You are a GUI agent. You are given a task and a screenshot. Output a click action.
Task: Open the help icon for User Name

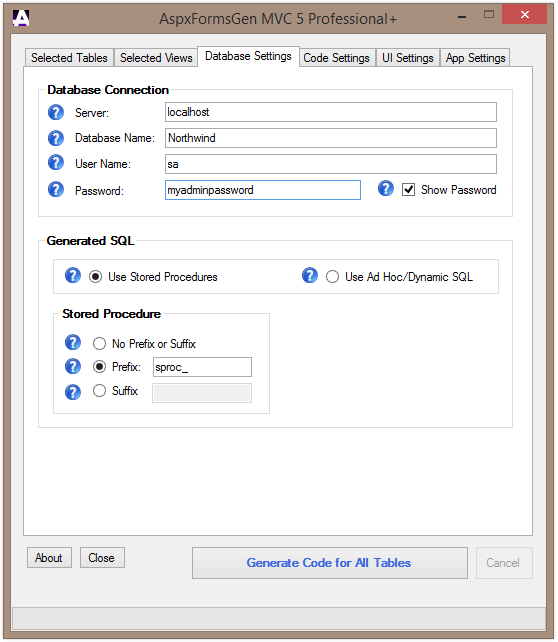pos(56,163)
